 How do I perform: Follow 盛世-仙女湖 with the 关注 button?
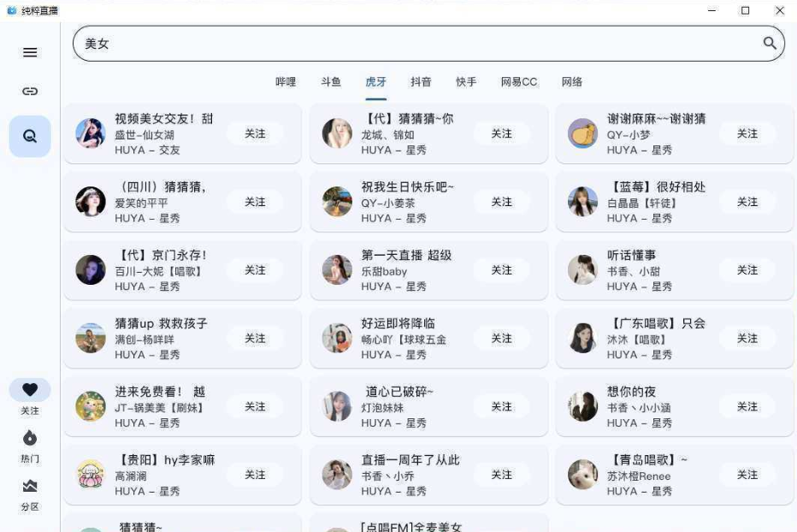(x=255, y=133)
